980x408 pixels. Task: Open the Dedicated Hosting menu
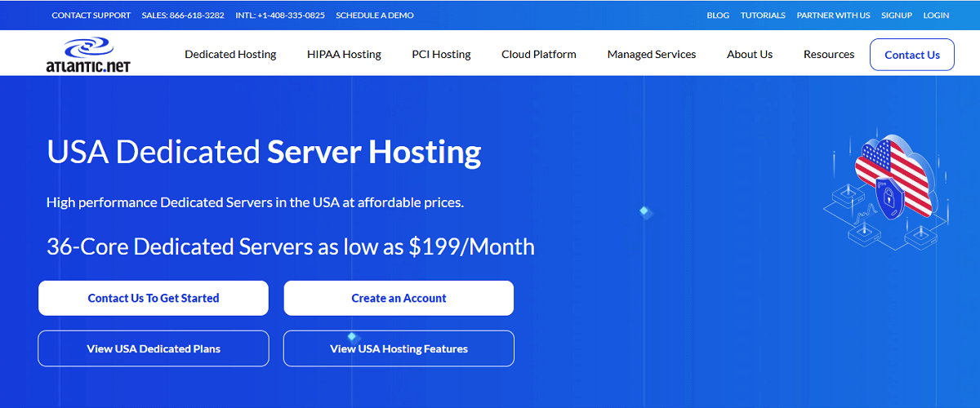pyautogui.click(x=230, y=55)
